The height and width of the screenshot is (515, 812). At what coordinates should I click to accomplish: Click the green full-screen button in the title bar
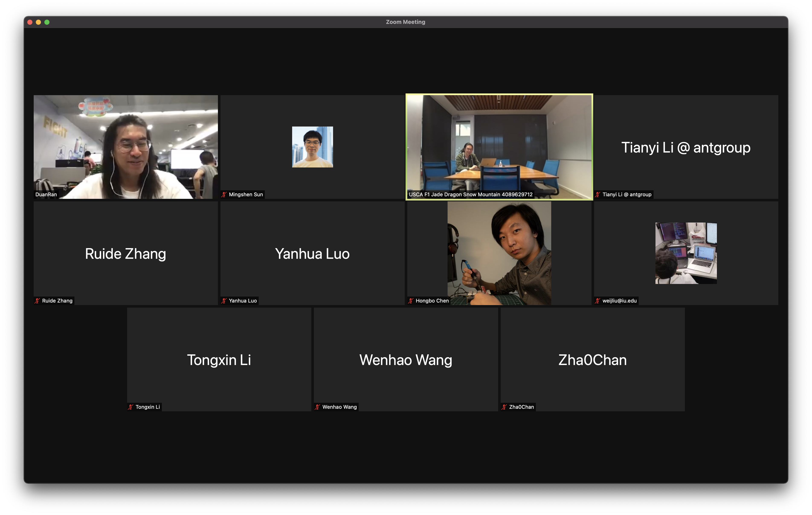[47, 22]
